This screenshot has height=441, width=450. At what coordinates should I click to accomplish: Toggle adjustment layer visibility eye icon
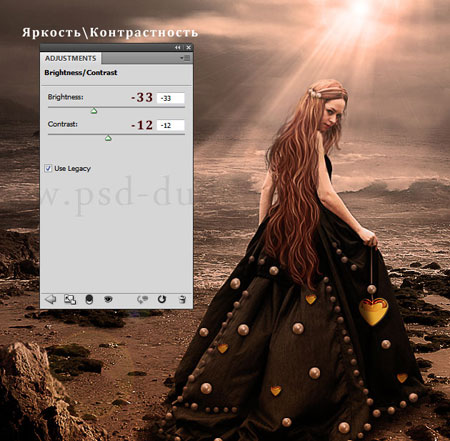click(x=108, y=299)
